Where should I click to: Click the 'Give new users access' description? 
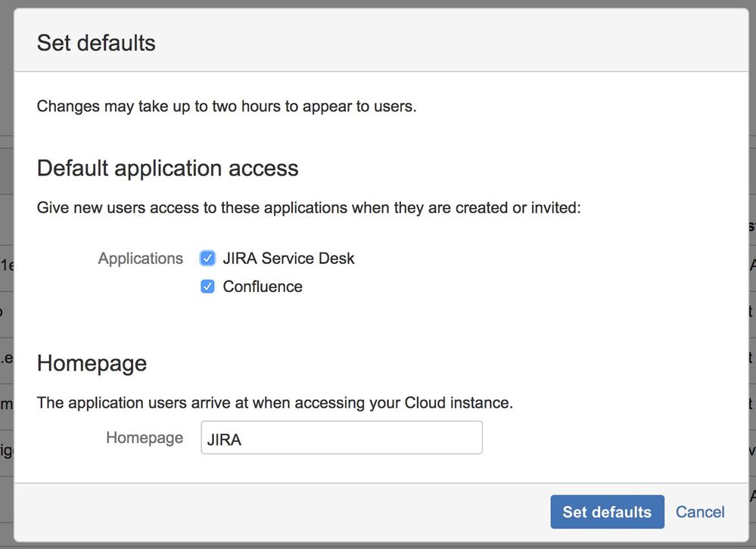(x=309, y=207)
